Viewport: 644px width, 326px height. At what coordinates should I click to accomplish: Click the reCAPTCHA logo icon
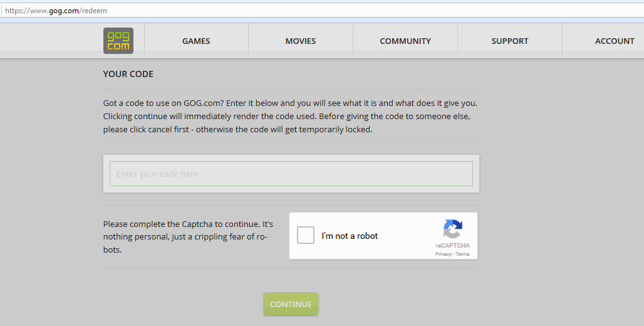tap(452, 229)
